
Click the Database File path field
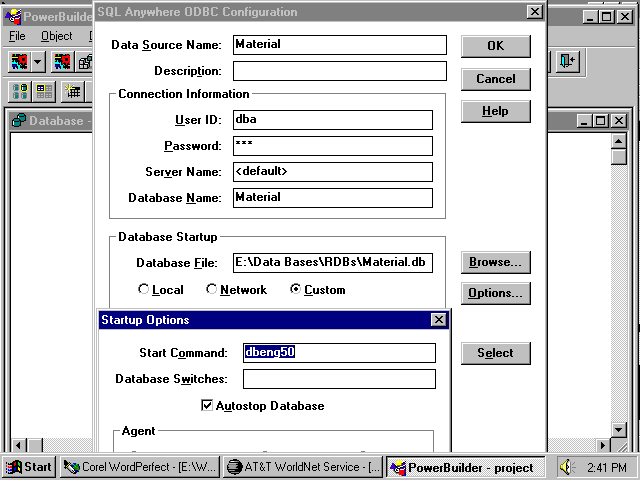[333, 262]
